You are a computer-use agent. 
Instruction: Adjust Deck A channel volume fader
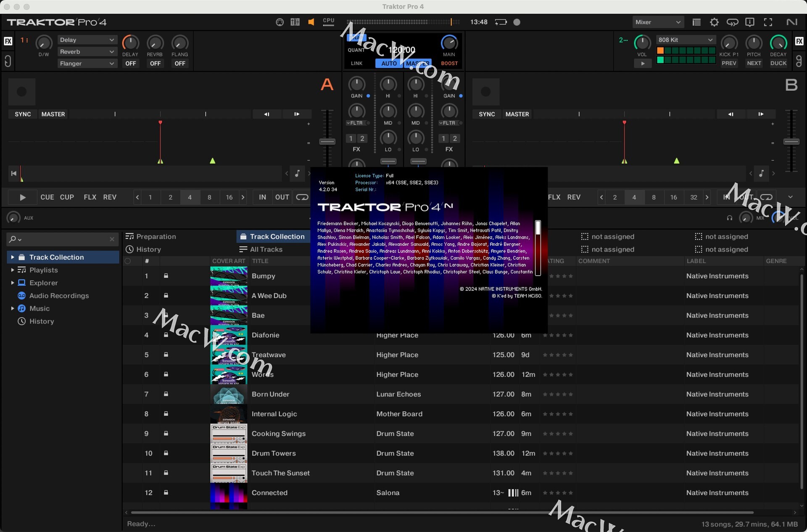(388, 161)
